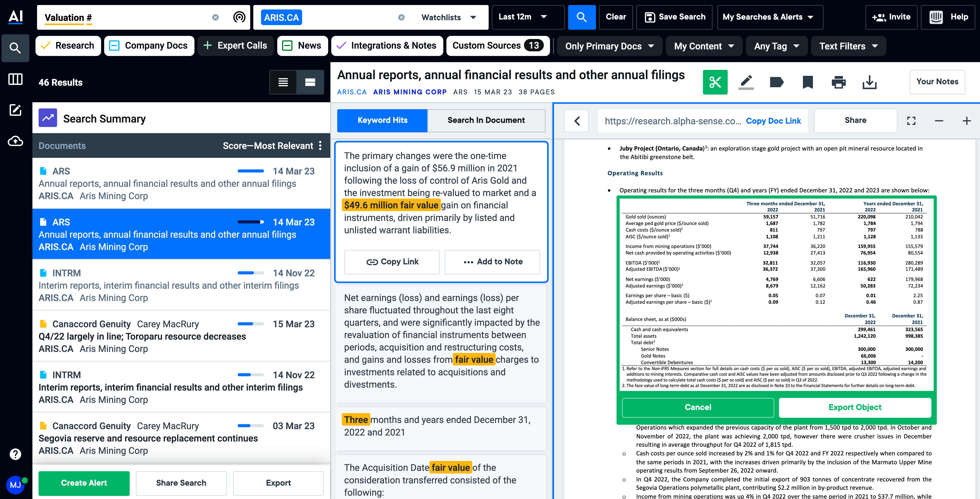Click Add to Note on first hit

[x=492, y=262]
